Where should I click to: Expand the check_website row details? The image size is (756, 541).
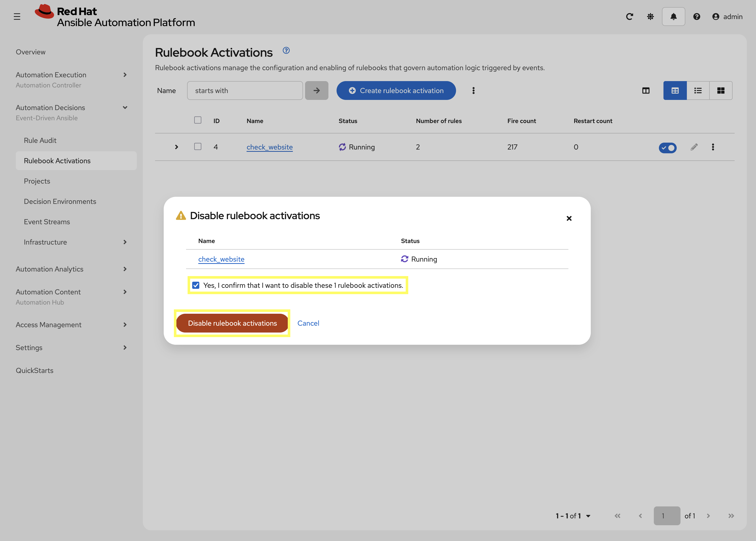[x=176, y=147]
